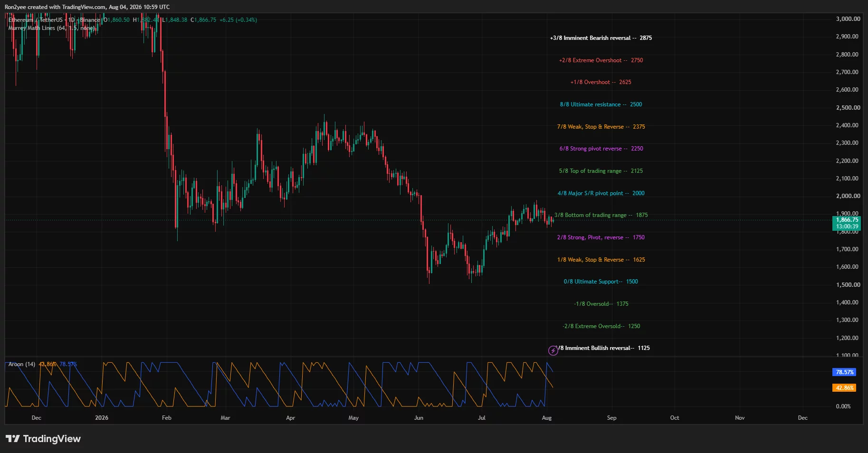Click the blue 78.57% Aroon axis label
Viewport: 868px width, 453px height.
(x=845, y=372)
